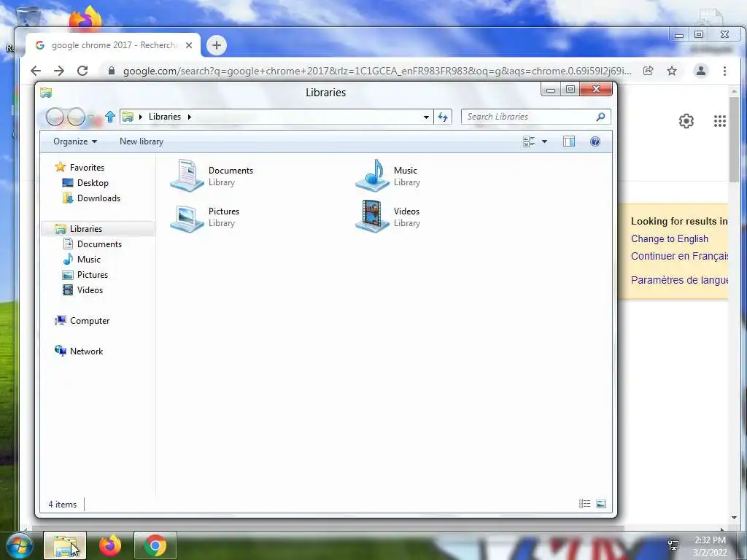Close the google chrome 2017 tab

[189, 45]
